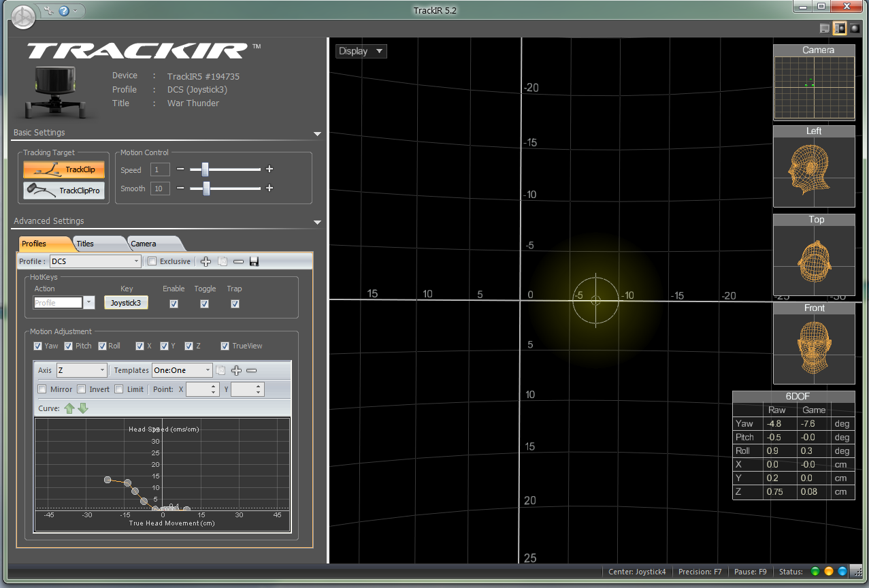Disable the Roll axis checkbox
Screen dimensions: 869x588
click(x=102, y=346)
